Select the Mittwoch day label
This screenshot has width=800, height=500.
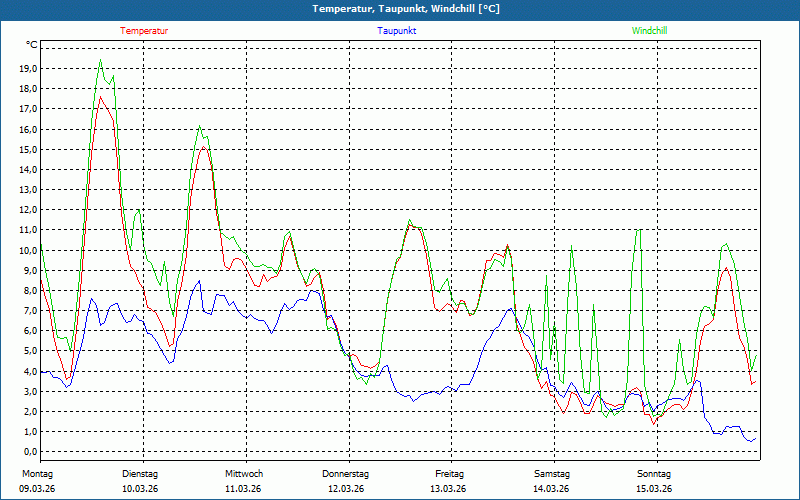point(243,474)
